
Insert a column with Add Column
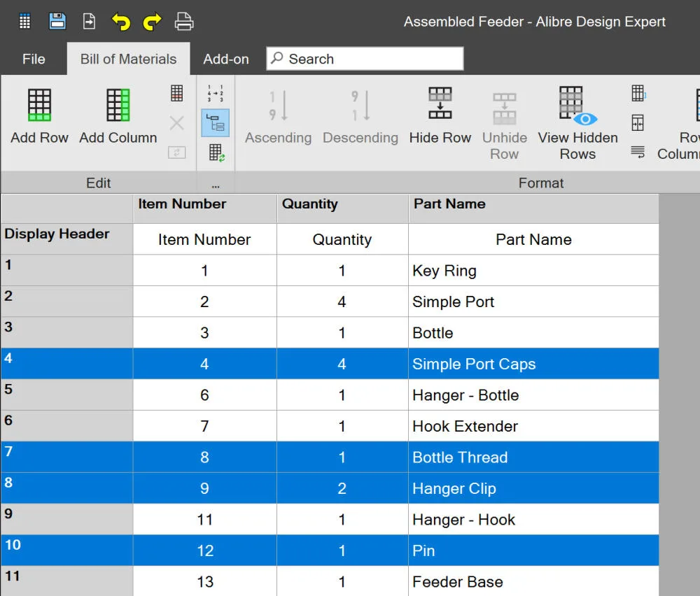point(118,116)
